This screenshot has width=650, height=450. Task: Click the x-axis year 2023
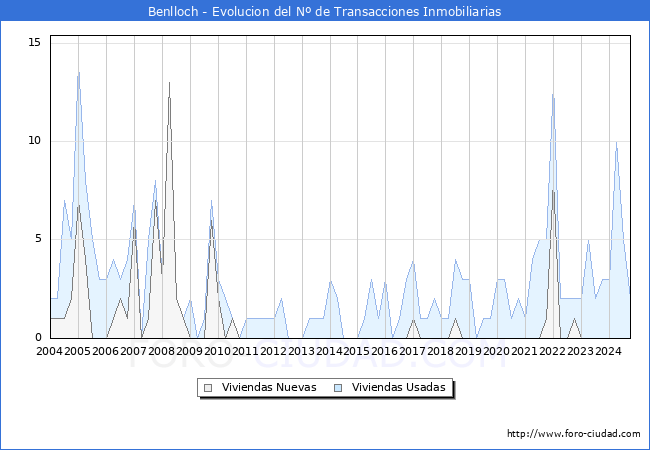click(x=580, y=351)
